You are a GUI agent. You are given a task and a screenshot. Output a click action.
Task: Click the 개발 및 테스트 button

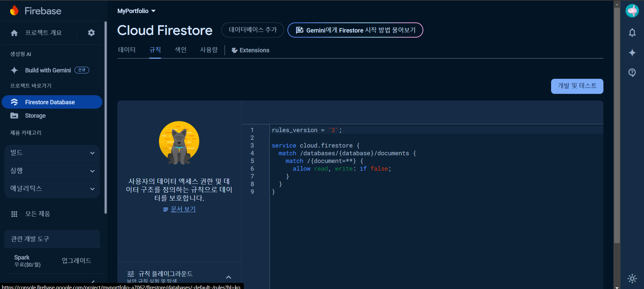577,86
